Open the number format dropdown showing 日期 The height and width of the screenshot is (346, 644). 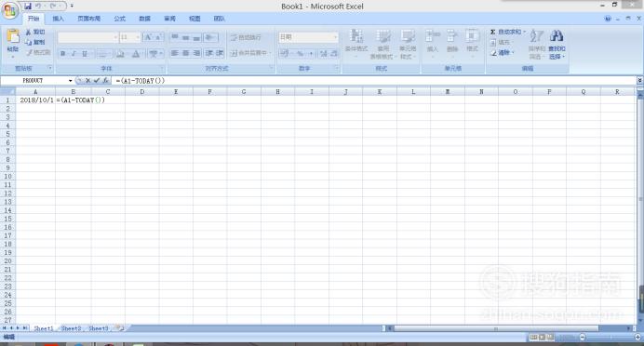point(308,37)
